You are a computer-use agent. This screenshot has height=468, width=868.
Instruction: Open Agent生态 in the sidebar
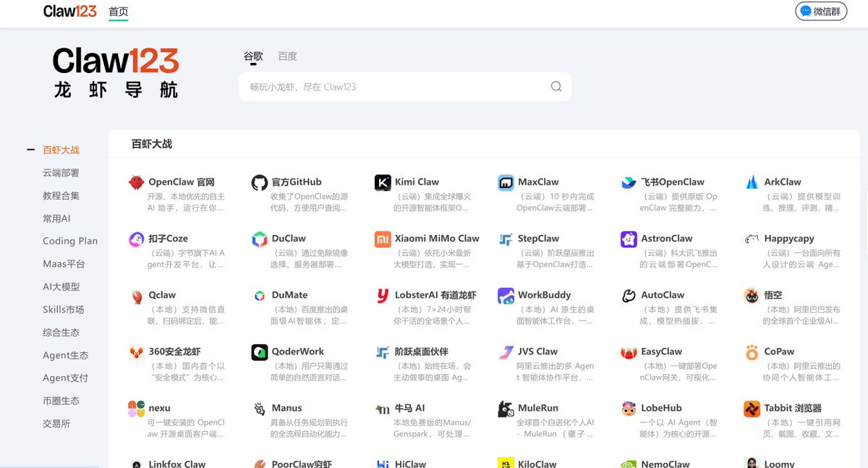click(66, 355)
